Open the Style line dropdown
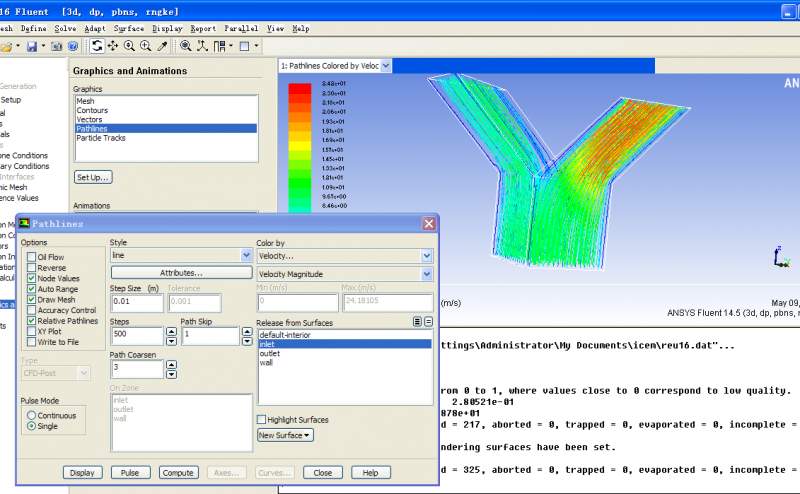 pos(246,255)
